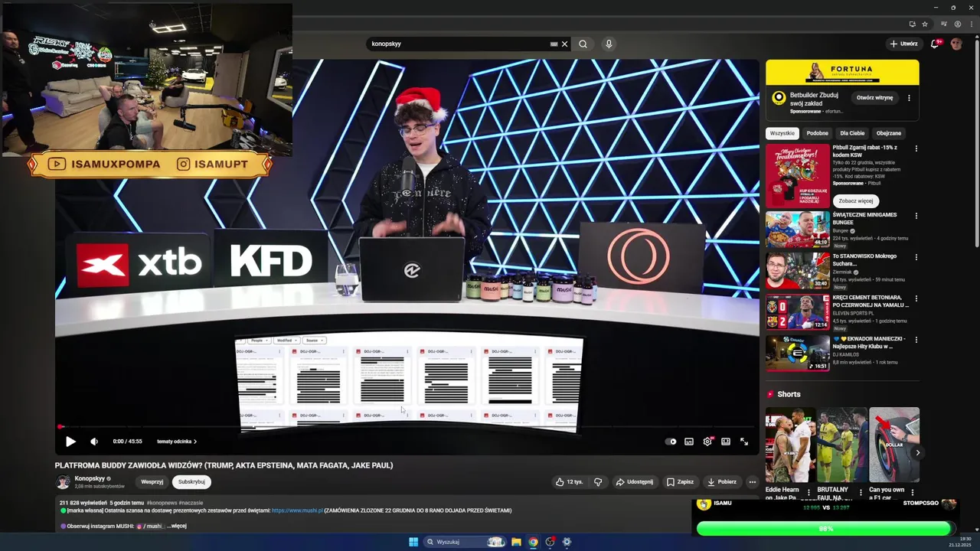
Task: Click the red video progress bar
Action: 407,427
